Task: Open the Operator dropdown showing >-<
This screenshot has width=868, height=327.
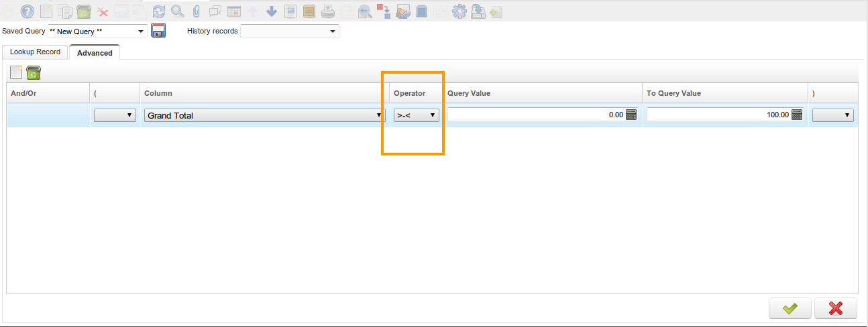Action: coord(417,115)
